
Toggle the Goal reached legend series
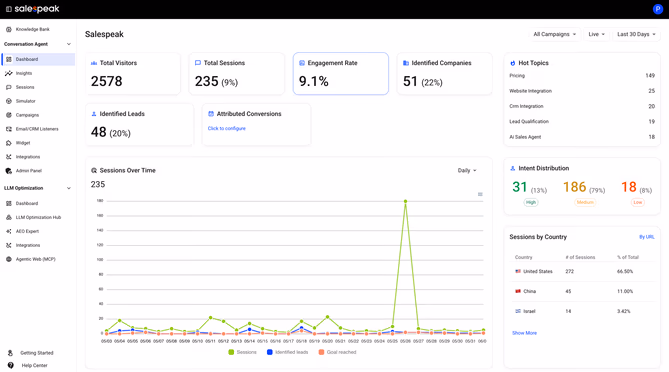pyautogui.click(x=337, y=352)
